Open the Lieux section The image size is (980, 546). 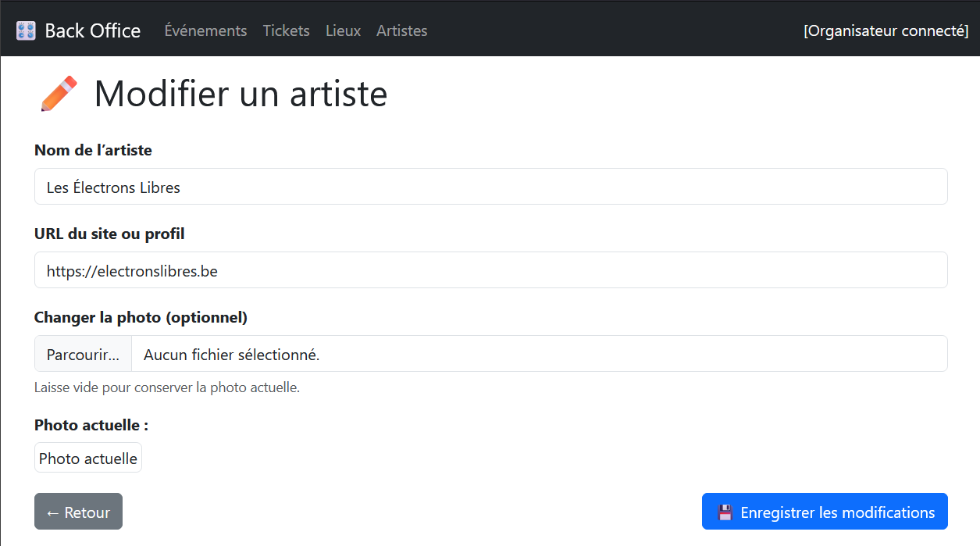[343, 30]
